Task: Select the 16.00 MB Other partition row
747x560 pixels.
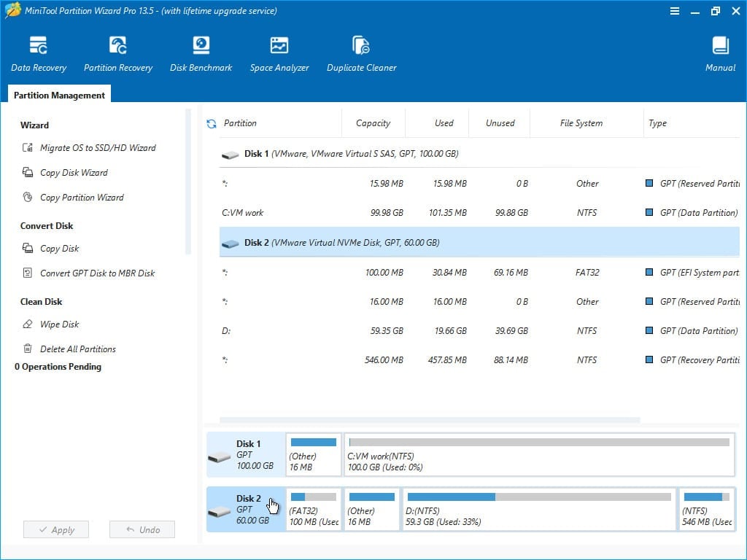Action: [479, 301]
